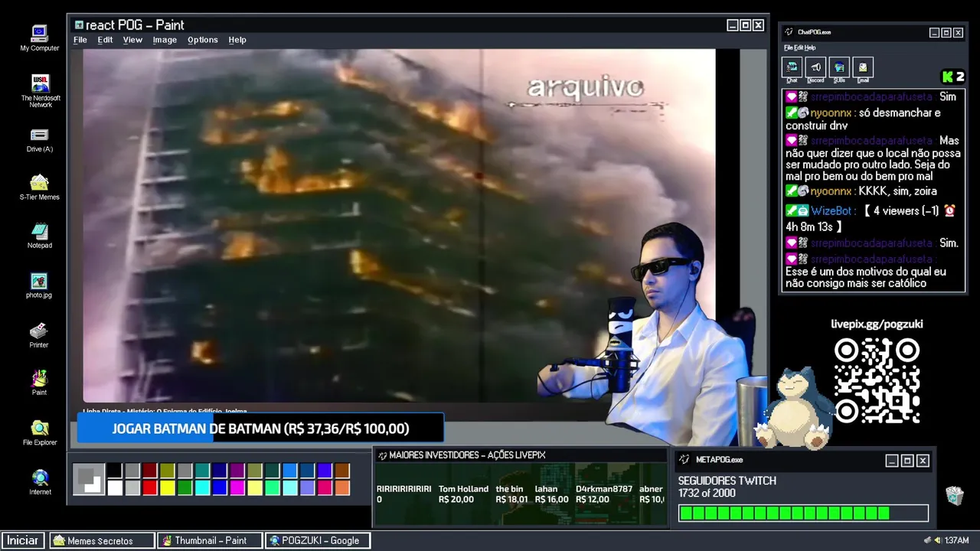Switch to Memes Secretos taskbar button
Screen dimensions: 980x551
click(x=103, y=540)
